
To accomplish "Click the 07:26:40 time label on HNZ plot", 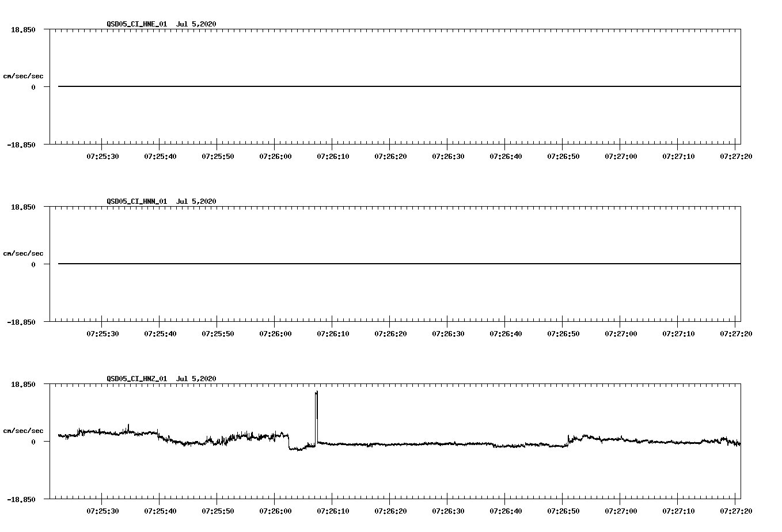I will (x=506, y=511).
